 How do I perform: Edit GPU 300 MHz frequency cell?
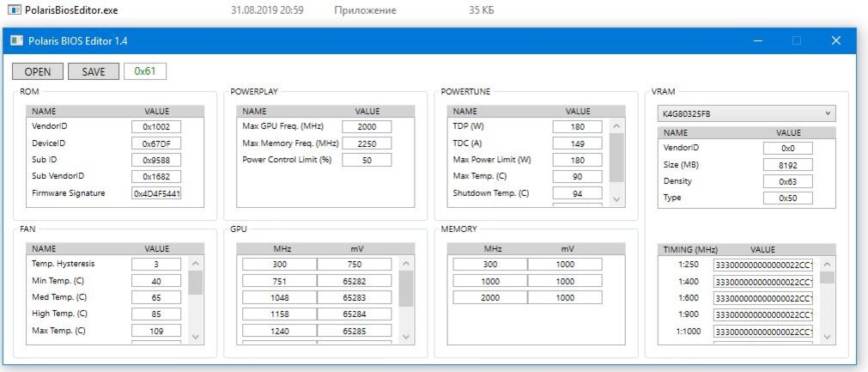(280, 265)
